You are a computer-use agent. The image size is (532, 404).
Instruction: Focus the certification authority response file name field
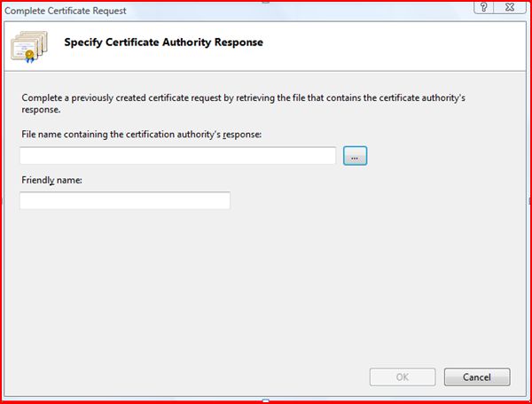pyautogui.click(x=178, y=156)
